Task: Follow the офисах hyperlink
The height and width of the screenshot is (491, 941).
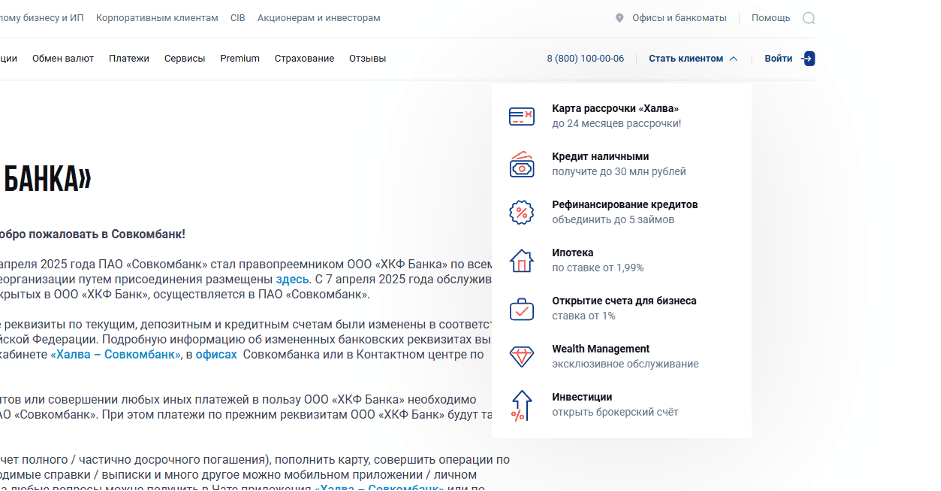Action: coord(216,354)
